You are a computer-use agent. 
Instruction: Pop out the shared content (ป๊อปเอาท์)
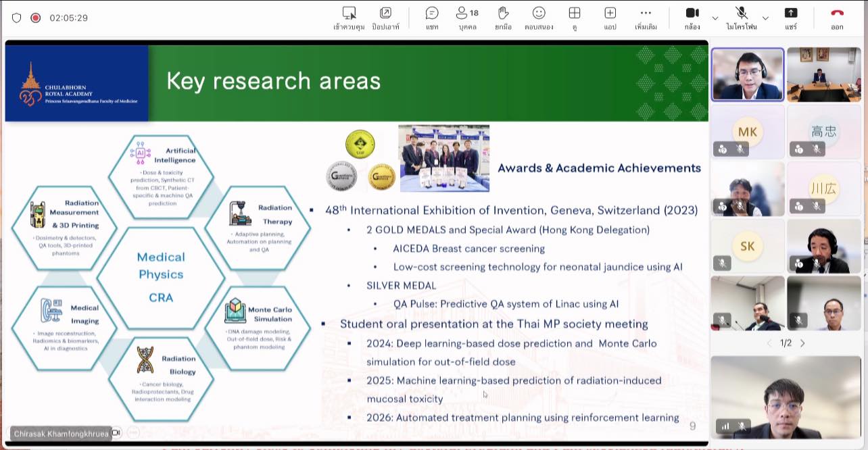tap(385, 18)
